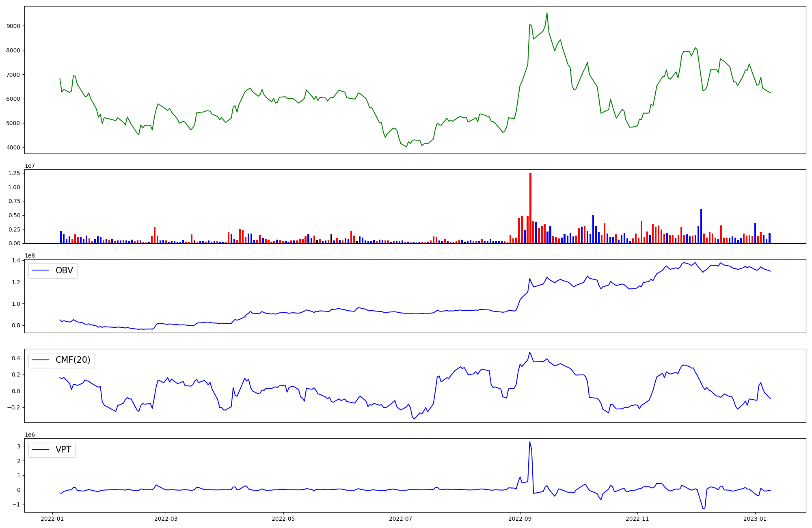Click the 4000 price axis label

pyautogui.click(x=14, y=147)
